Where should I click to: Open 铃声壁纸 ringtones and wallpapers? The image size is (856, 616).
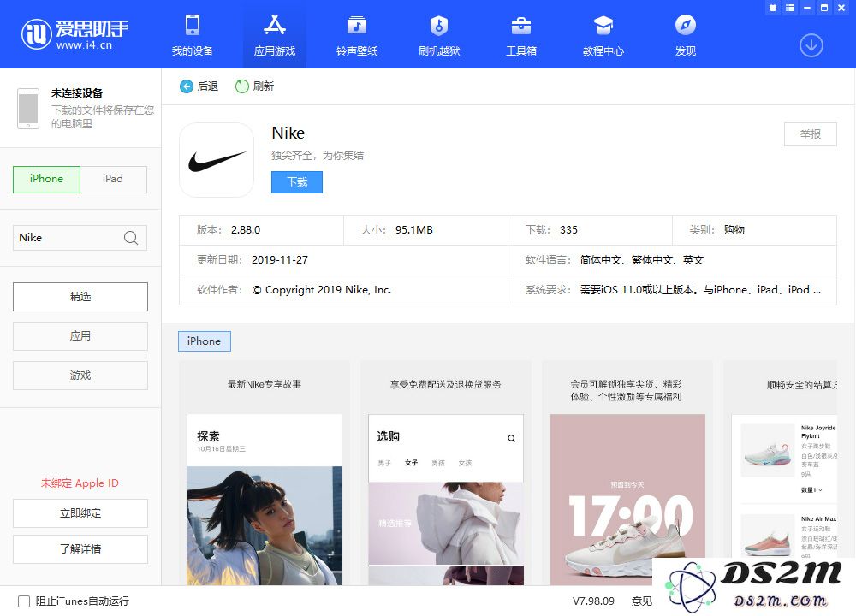click(357, 35)
